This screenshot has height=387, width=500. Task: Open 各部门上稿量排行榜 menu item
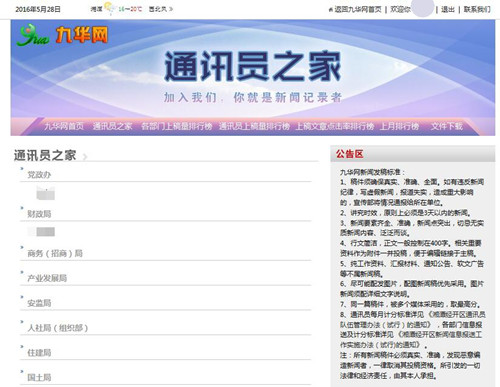tap(177, 126)
